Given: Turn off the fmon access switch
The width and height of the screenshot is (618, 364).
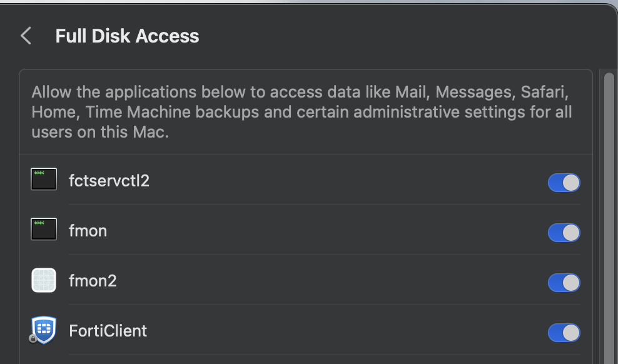Looking at the screenshot, I should pyautogui.click(x=564, y=233).
